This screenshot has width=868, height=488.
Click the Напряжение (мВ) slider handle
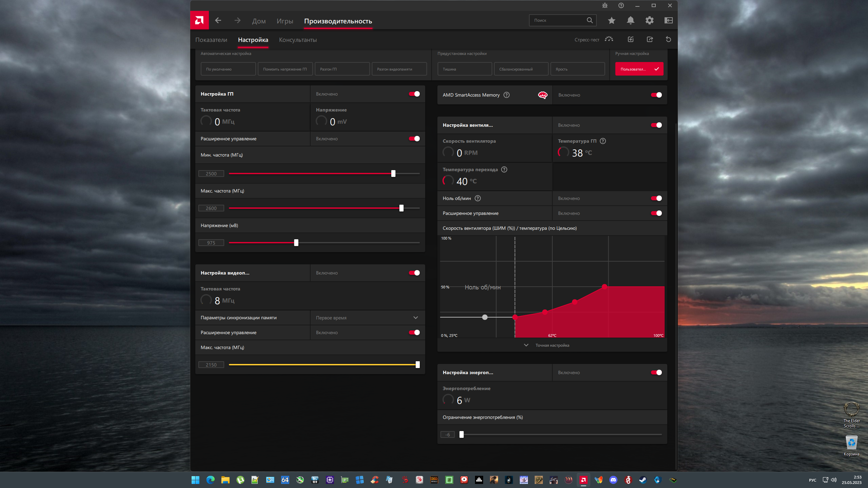coord(296,243)
